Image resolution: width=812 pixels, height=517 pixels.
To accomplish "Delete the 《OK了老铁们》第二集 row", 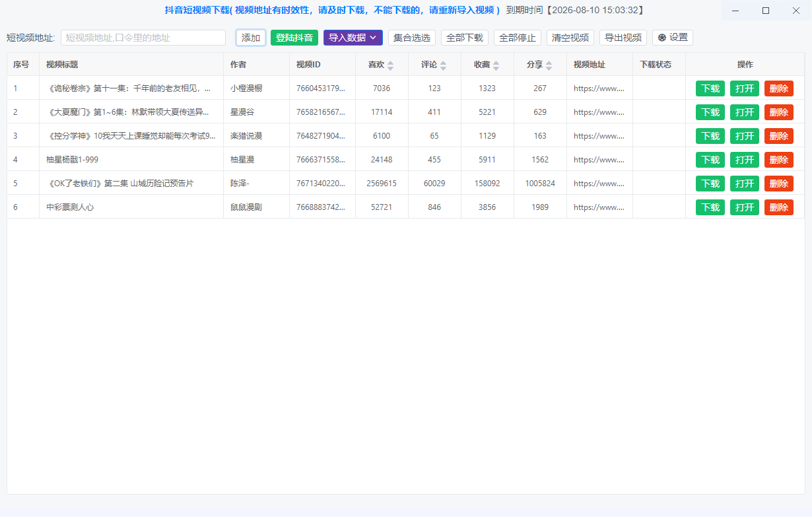I will (x=779, y=184).
